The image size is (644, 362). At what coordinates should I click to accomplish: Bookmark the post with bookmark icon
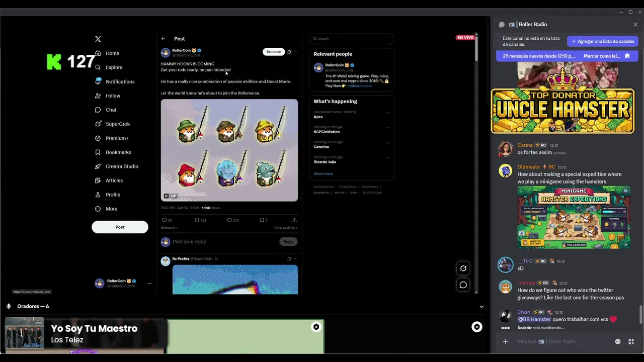(x=263, y=220)
